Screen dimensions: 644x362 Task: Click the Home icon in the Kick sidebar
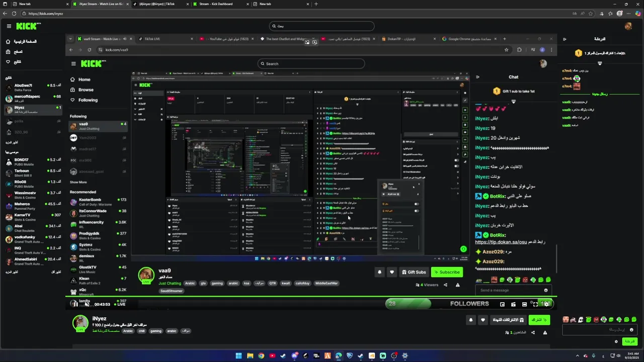click(8, 42)
